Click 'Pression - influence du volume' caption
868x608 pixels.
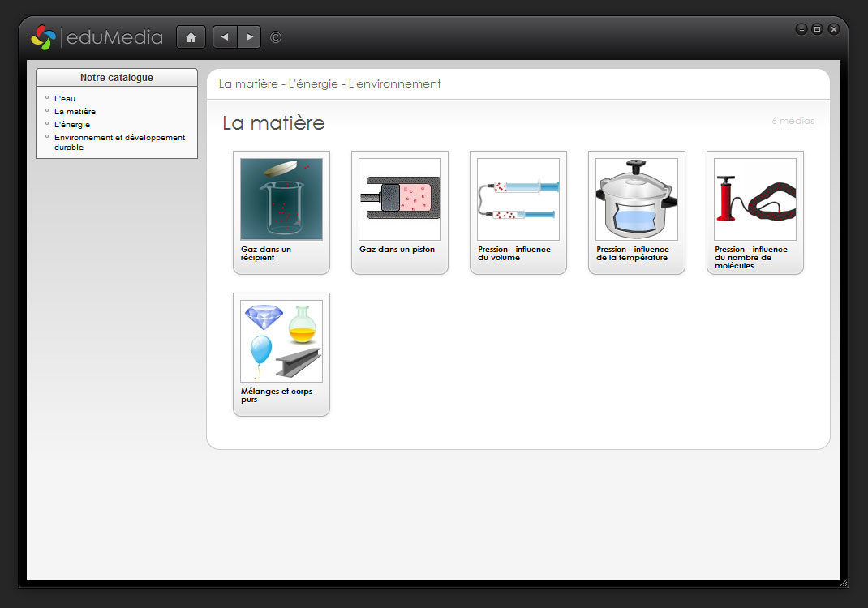(x=513, y=253)
